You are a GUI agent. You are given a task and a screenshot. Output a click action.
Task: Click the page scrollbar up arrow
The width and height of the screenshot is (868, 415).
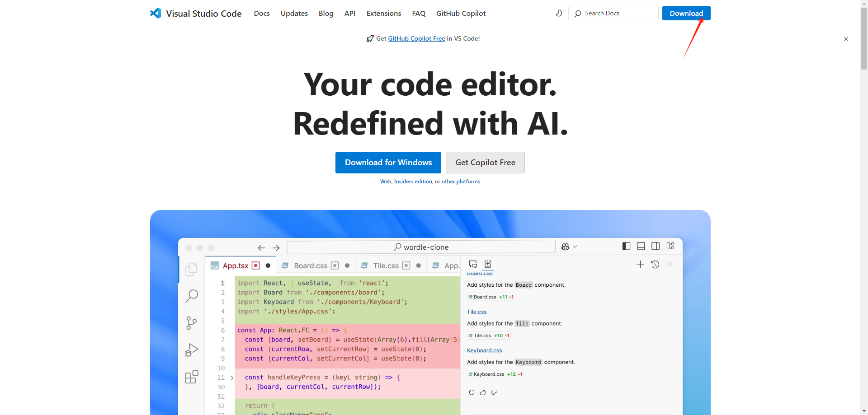coord(864,4)
